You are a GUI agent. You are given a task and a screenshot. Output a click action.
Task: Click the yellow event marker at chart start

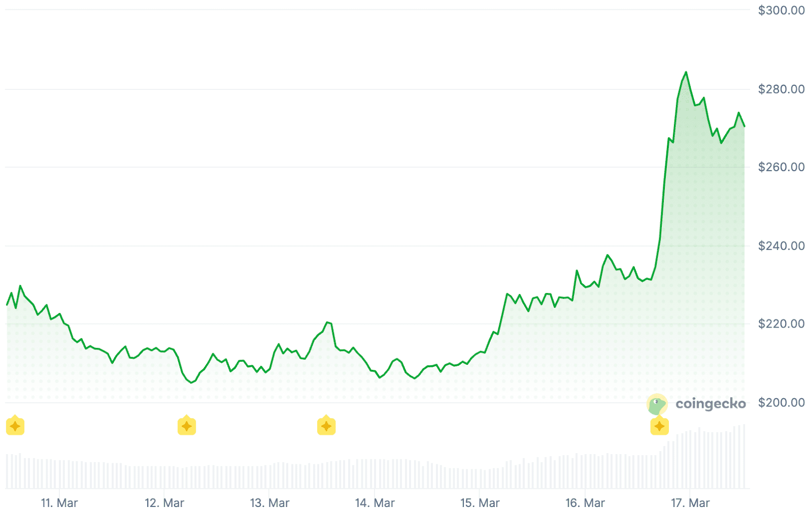pos(15,426)
